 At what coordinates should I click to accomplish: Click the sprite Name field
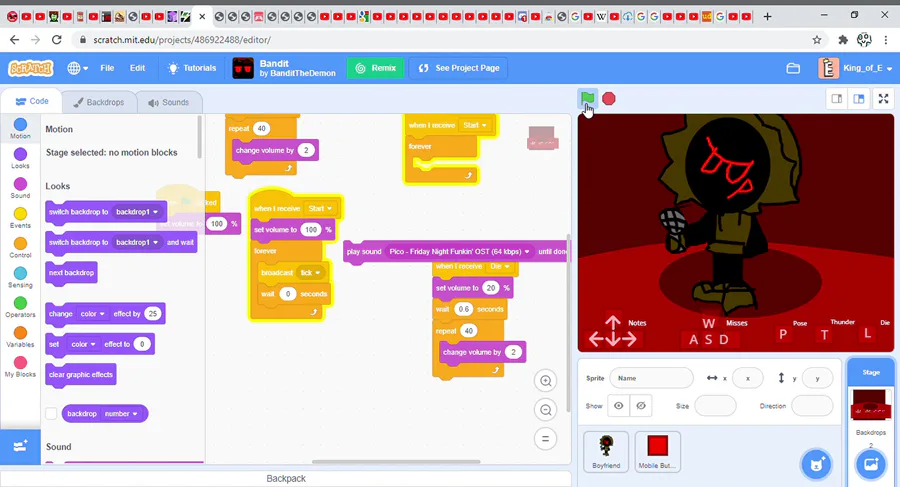click(651, 378)
